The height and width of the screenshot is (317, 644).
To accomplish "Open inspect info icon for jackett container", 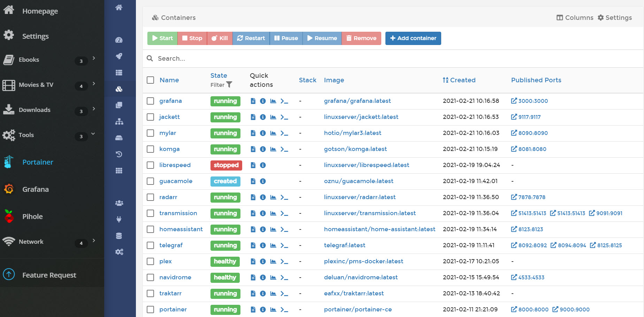I will 263,117.
